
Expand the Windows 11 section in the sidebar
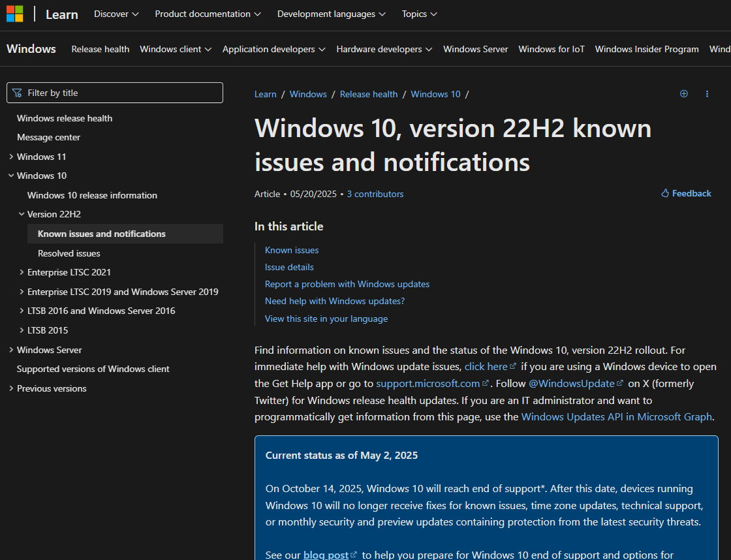pyautogui.click(x=11, y=156)
